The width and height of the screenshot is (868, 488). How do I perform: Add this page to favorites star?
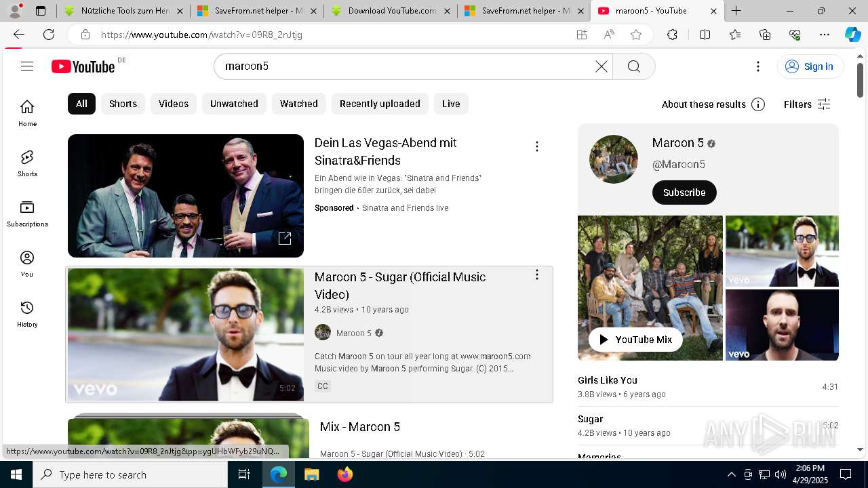635,35
